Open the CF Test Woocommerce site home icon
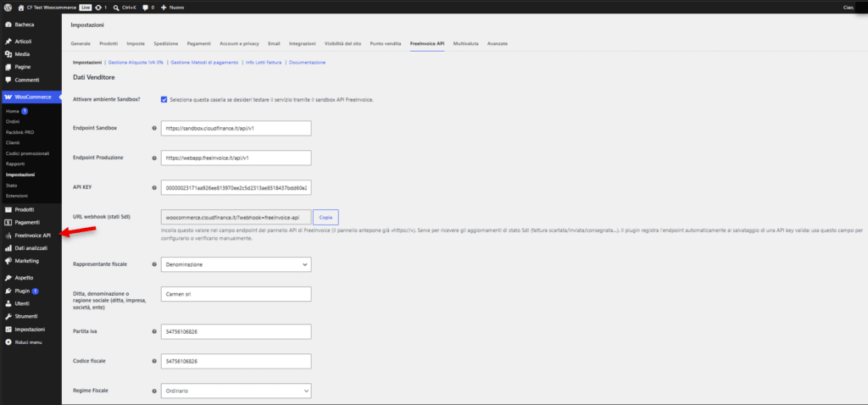 [21, 8]
